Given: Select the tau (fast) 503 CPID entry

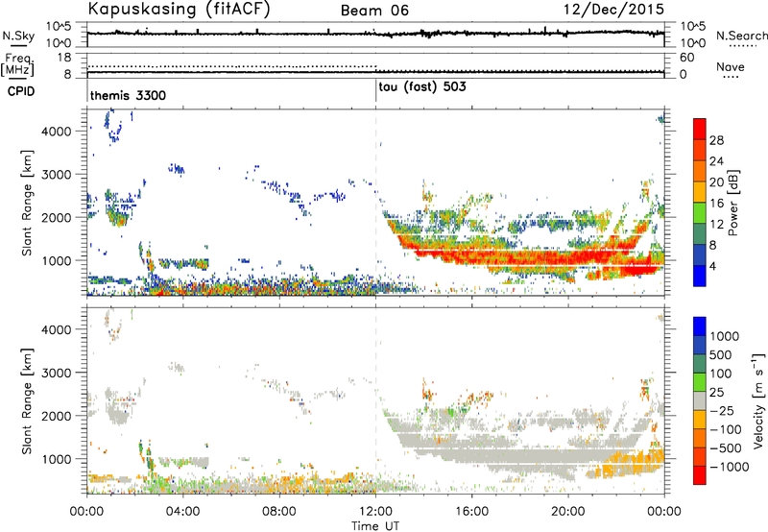Looking at the screenshot, I should pos(422,87).
